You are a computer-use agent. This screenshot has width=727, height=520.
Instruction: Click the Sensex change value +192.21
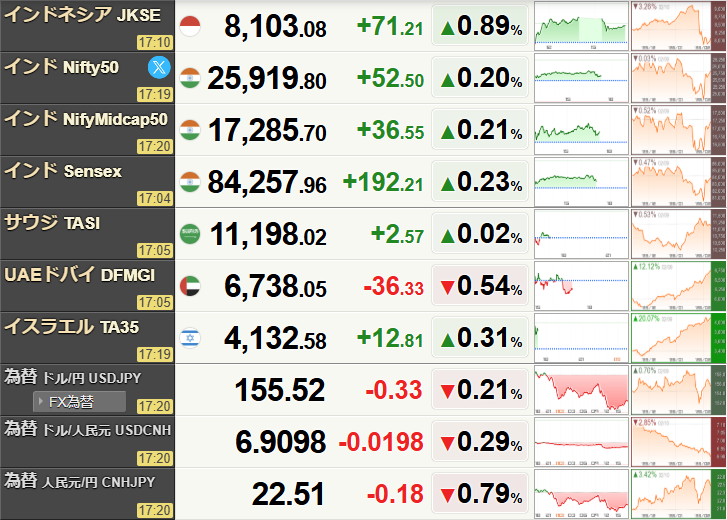(x=383, y=182)
